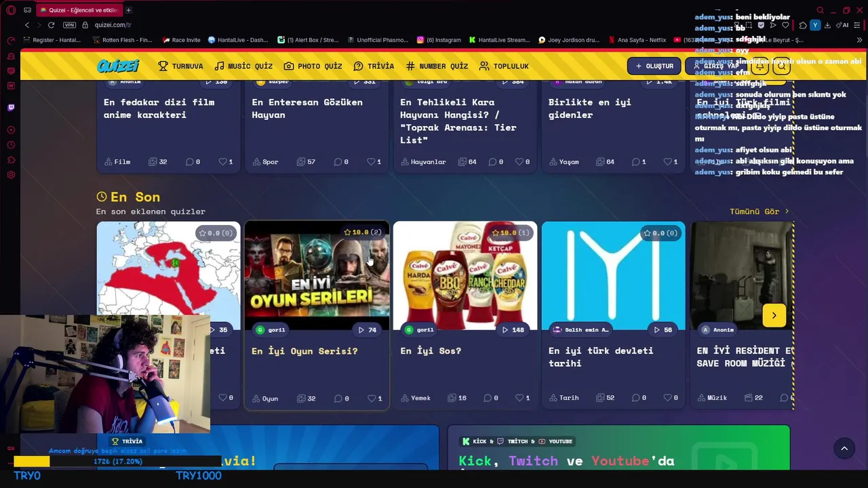Click the Film category tag
This screenshot has height=488, width=868.
[x=117, y=162]
